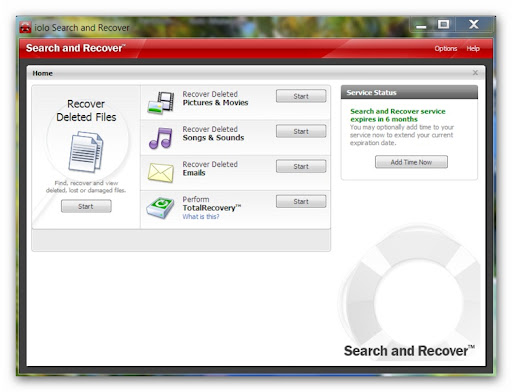Click 'Songs & Sounds' label text

click(213, 138)
